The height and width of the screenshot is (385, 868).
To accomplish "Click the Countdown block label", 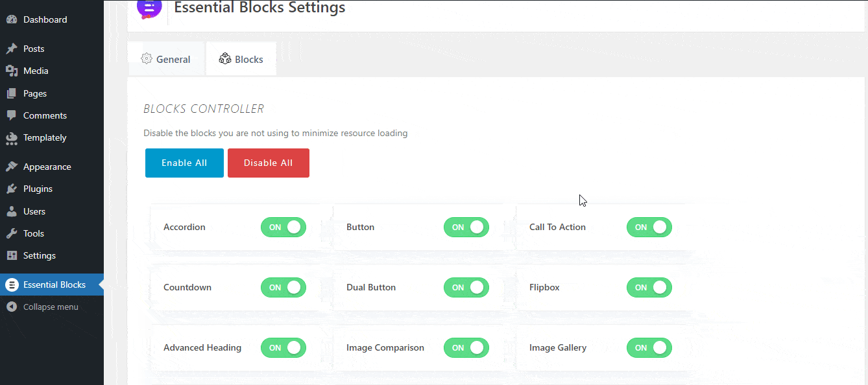I will click(187, 287).
